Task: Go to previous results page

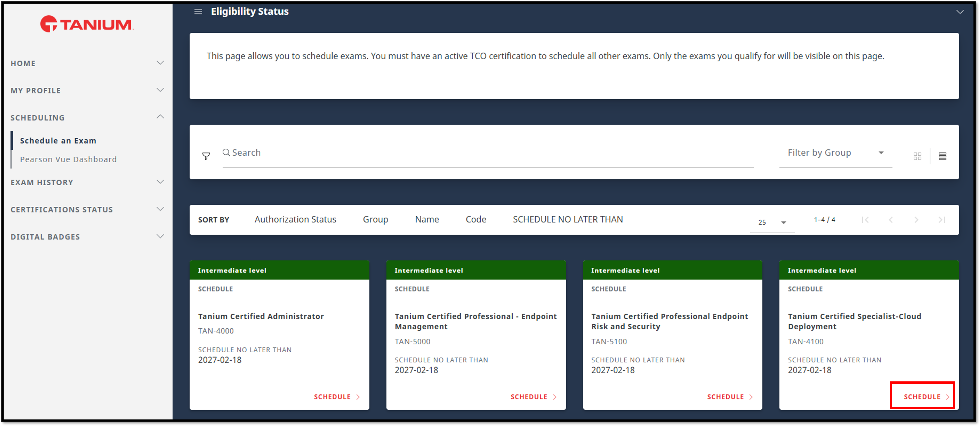Action: 891,220
